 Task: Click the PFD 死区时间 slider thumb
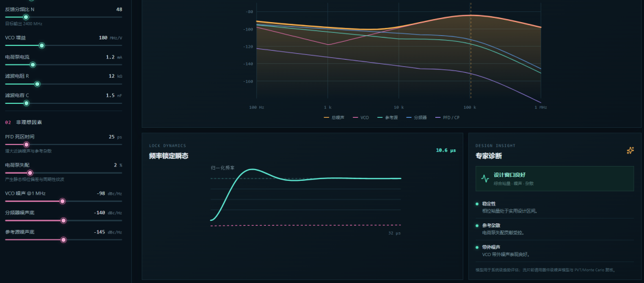tap(26, 144)
